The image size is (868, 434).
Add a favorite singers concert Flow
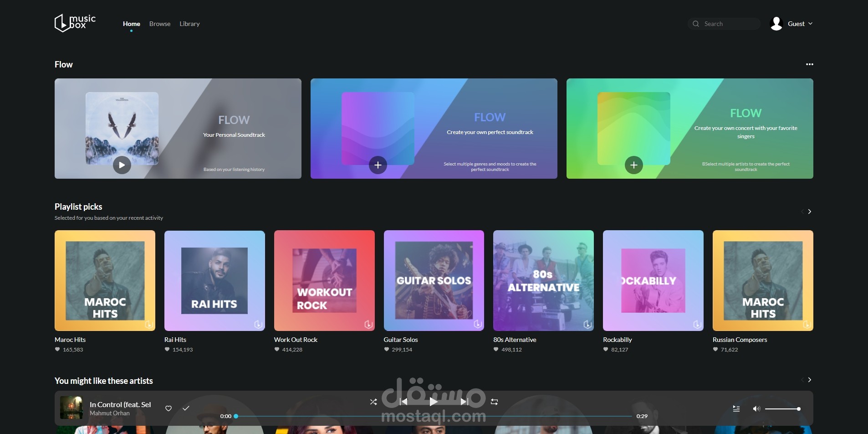(633, 165)
